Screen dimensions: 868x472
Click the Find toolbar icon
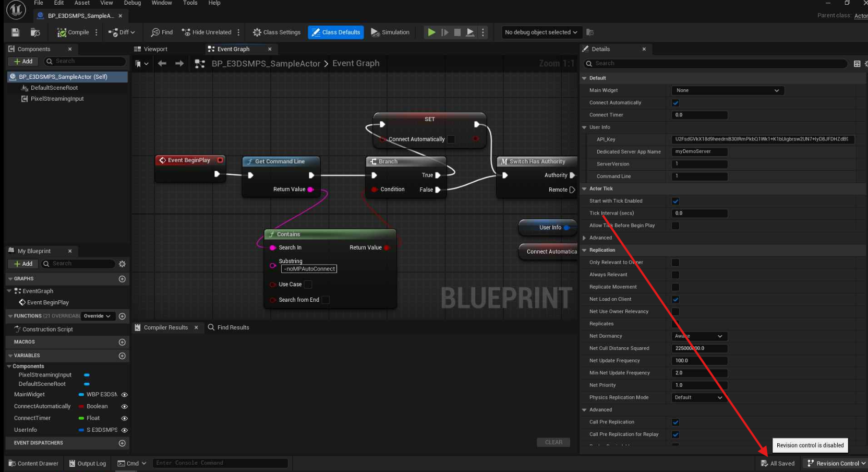tap(162, 32)
